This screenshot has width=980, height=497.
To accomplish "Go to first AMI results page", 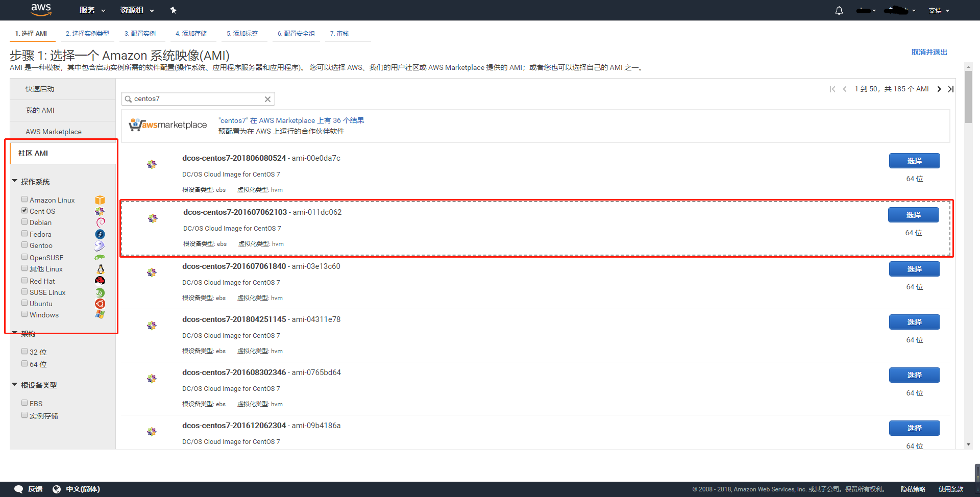I will point(832,89).
